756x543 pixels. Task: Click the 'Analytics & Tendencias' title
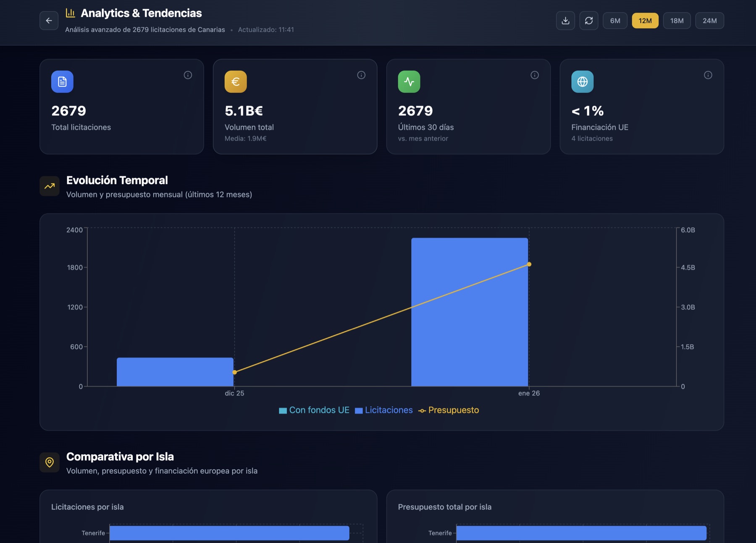tap(141, 13)
